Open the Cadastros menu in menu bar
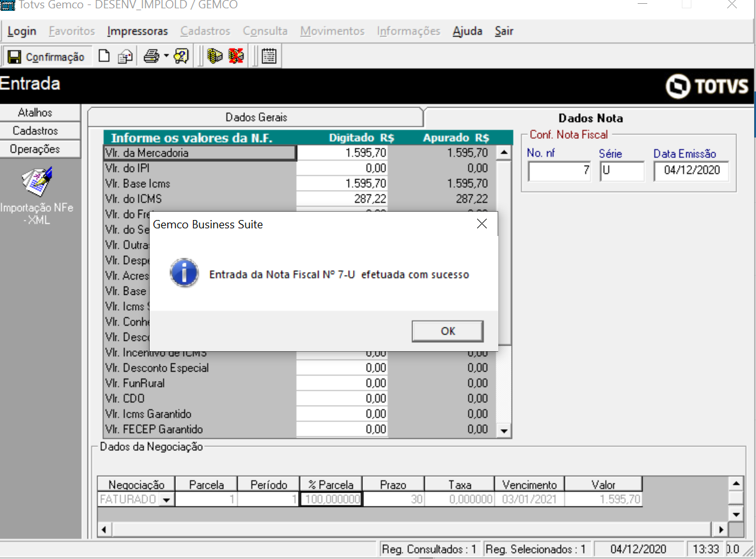The image size is (756, 559). (205, 31)
